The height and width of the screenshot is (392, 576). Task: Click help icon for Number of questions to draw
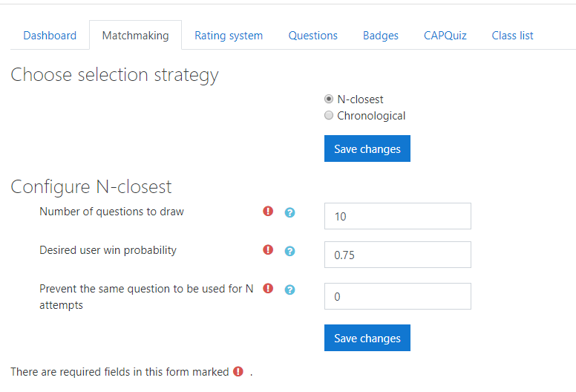click(290, 212)
